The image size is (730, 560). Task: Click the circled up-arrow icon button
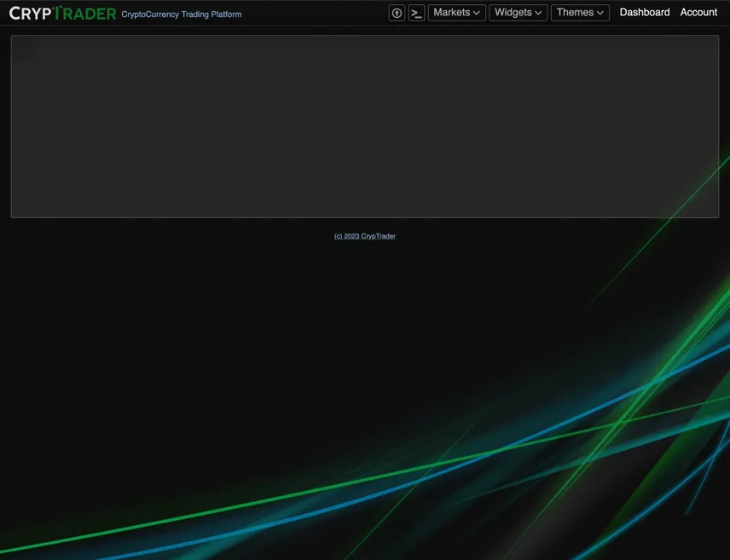[397, 13]
